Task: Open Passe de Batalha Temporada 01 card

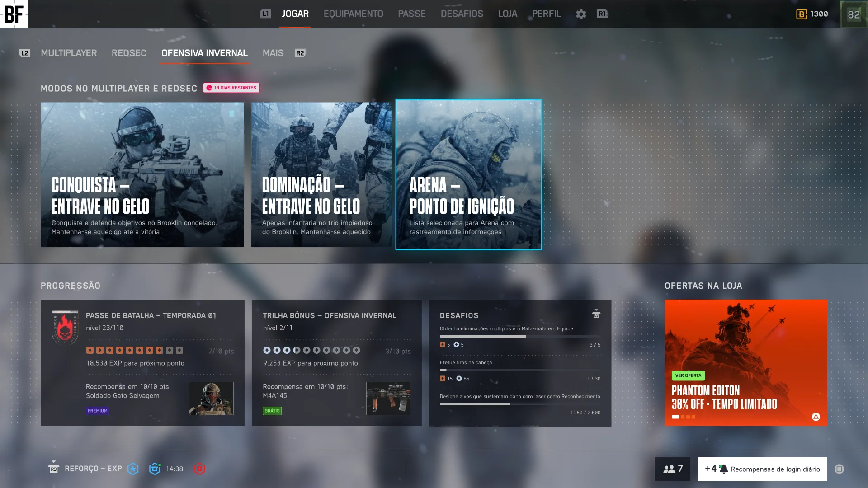Action: (142, 362)
